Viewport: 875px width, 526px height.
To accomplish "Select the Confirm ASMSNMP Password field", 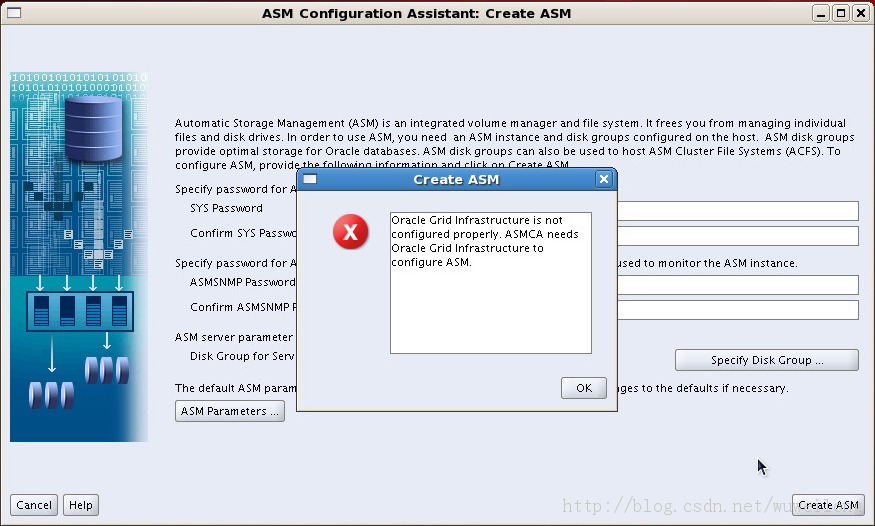I will coord(737,310).
